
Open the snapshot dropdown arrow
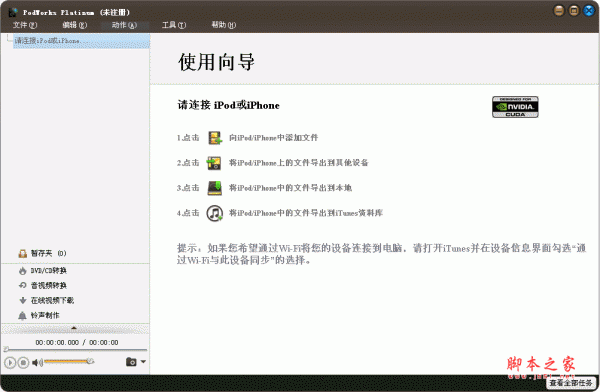click(x=143, y=361)
